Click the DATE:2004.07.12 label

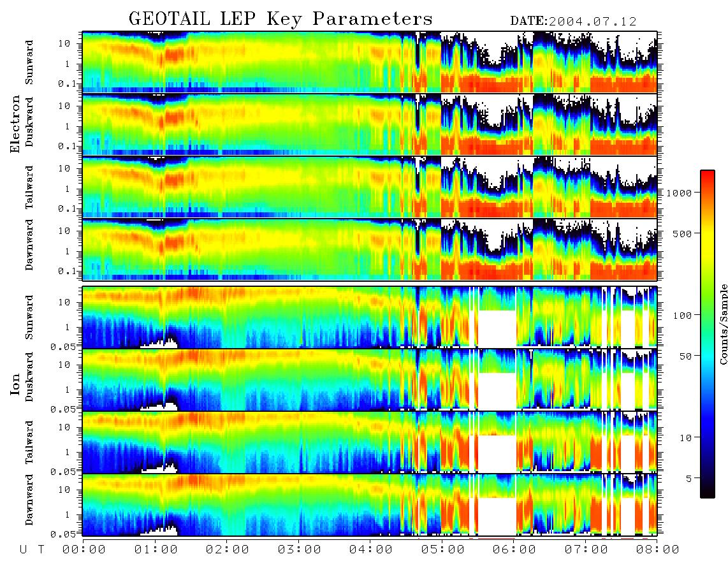[573, 21]
